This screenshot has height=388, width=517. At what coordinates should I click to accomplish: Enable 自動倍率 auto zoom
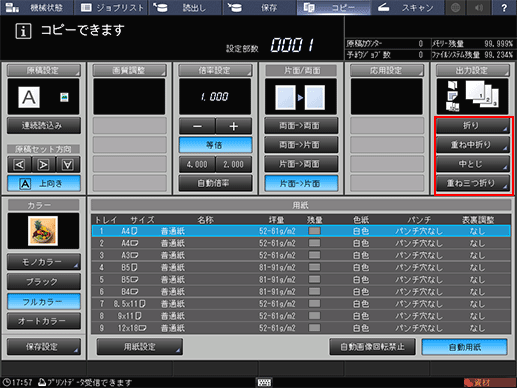[215, 183]
